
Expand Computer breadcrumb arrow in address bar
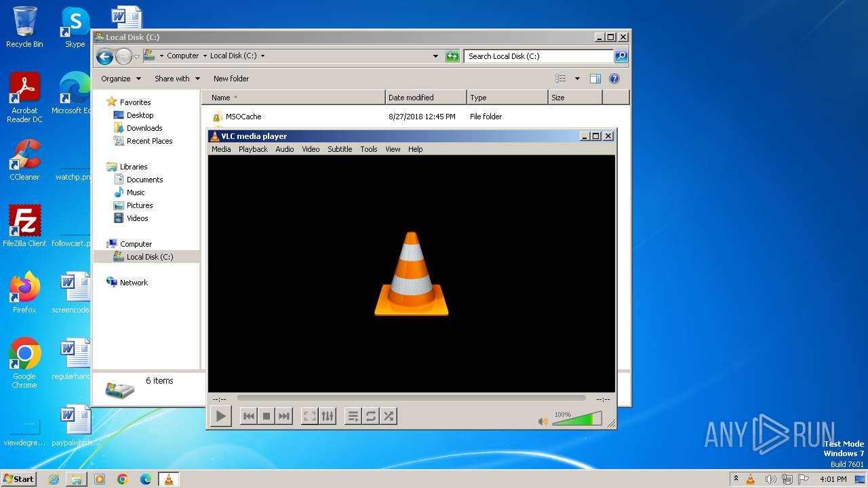coord(205,56)
